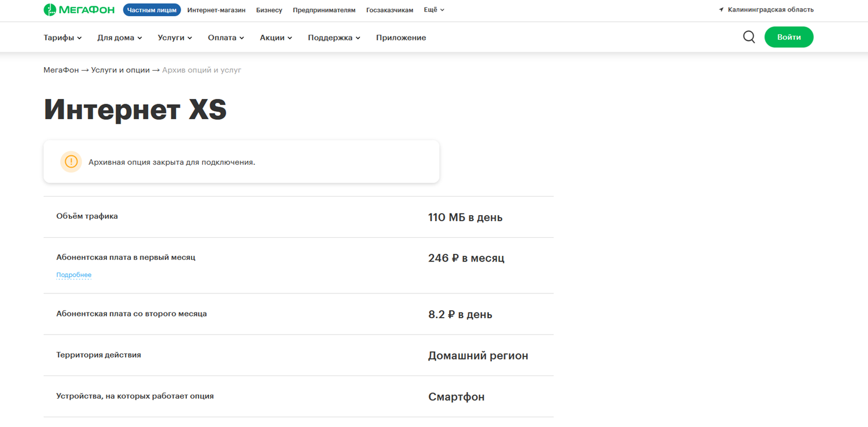Click the value Смартфон
868x427 pixels.
[x=457, y=397]
